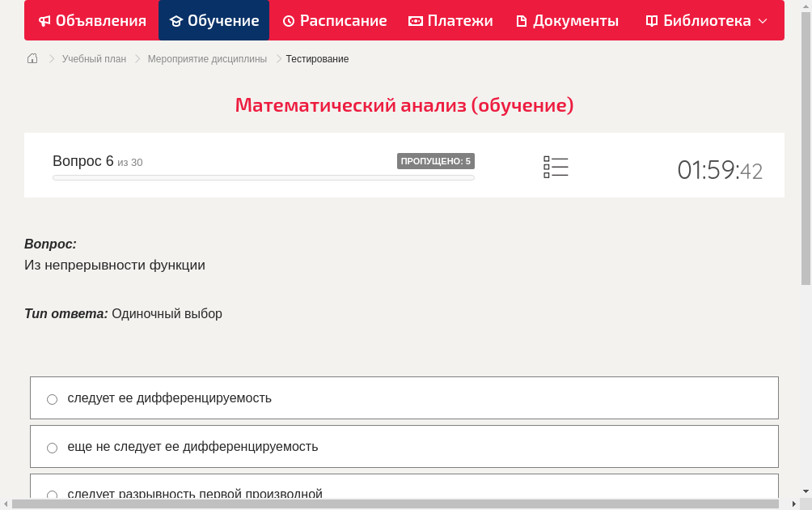Click the home icon in the breadcrumb
The width and height of the screenshot is (812, 510).
tap(32, 58)
